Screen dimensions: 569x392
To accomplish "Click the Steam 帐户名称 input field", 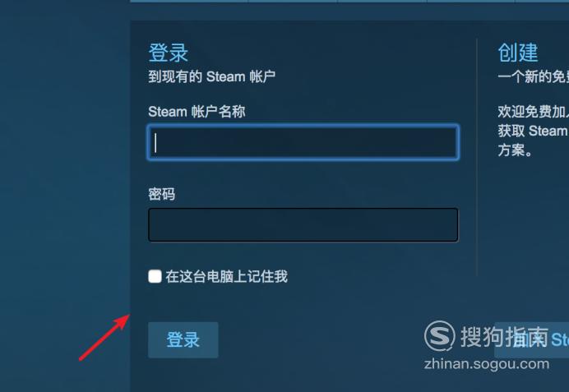I will 303,142.
